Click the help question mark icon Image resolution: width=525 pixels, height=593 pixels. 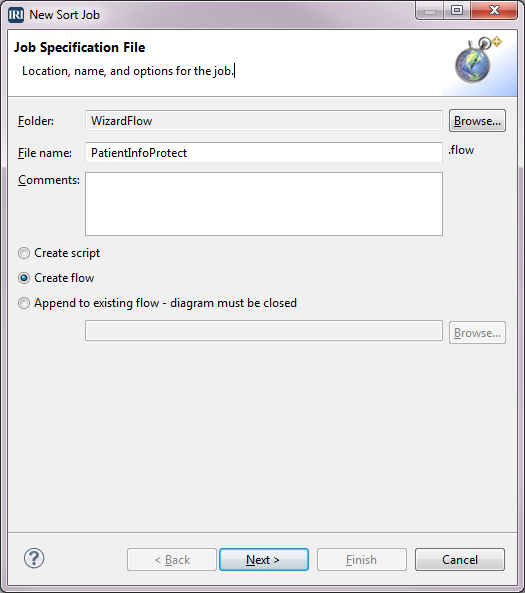(34, 558)
